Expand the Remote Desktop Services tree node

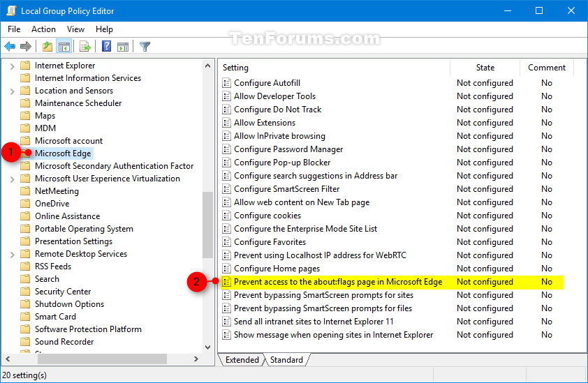(x=12, y=255)
